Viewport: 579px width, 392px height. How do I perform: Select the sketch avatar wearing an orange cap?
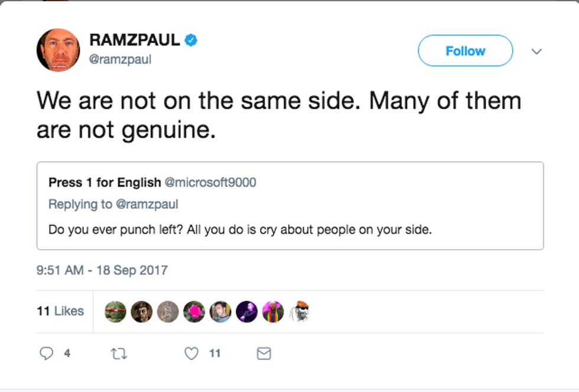(300, 311)
